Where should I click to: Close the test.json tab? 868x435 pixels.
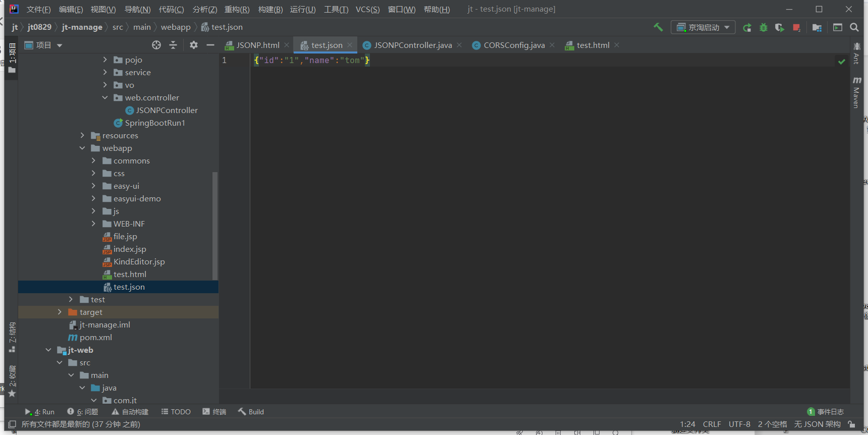(350, 45)
